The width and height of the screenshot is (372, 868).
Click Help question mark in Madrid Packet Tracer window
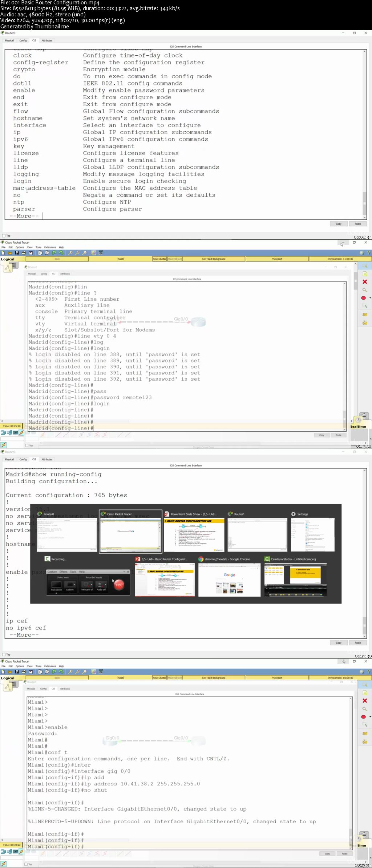click(369, 253)
